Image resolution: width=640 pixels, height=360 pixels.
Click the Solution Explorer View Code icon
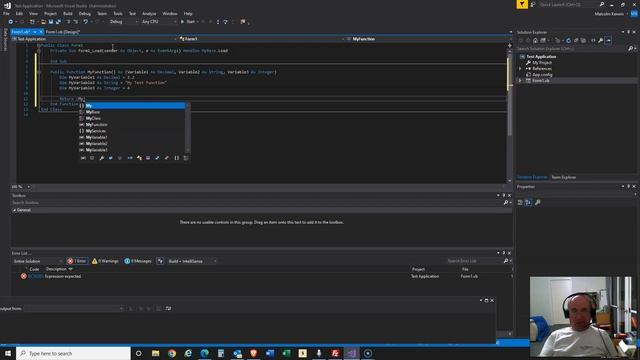(593, 40)
